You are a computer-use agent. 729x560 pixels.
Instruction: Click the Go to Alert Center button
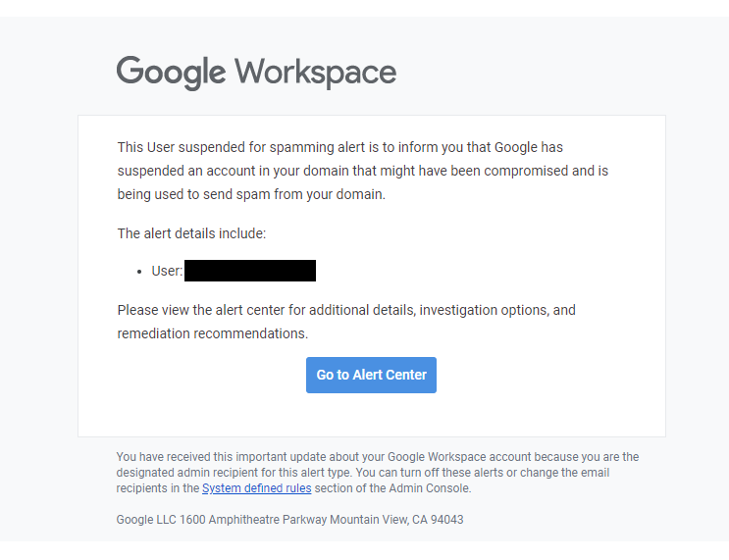pos(371,375)
